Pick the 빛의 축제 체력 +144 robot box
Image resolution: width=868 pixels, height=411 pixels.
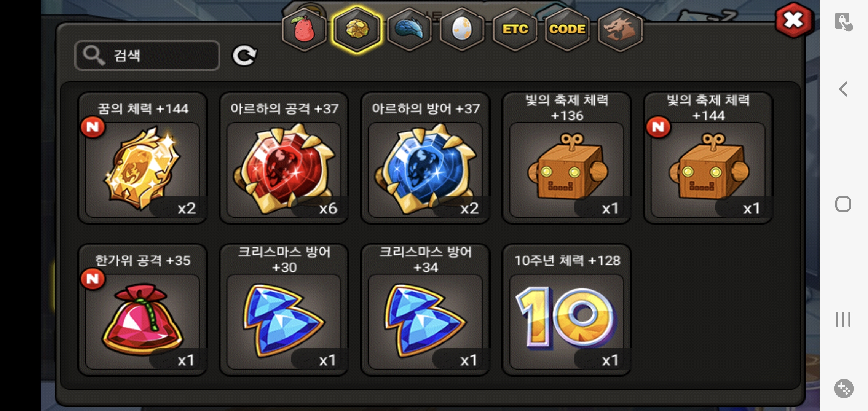pos(708,158)
